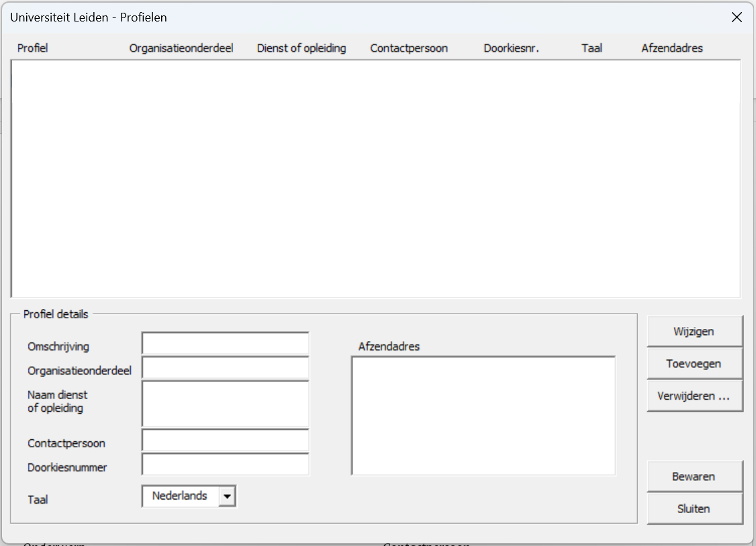The width and height of the screenshot is (756, 546).
Task: Click the Doorkiesnr. column header
Action: [511, 48]
